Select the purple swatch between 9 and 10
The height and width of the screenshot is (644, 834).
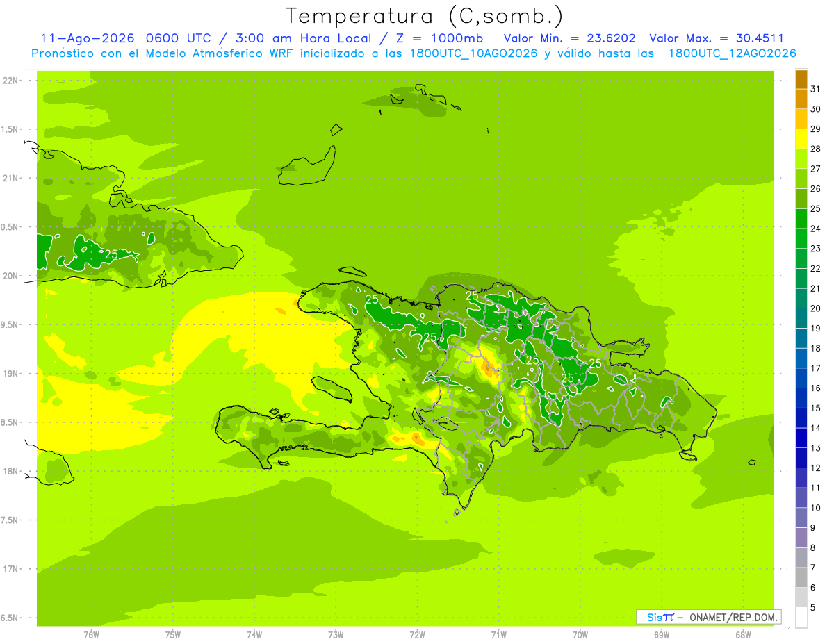(801, 518)
